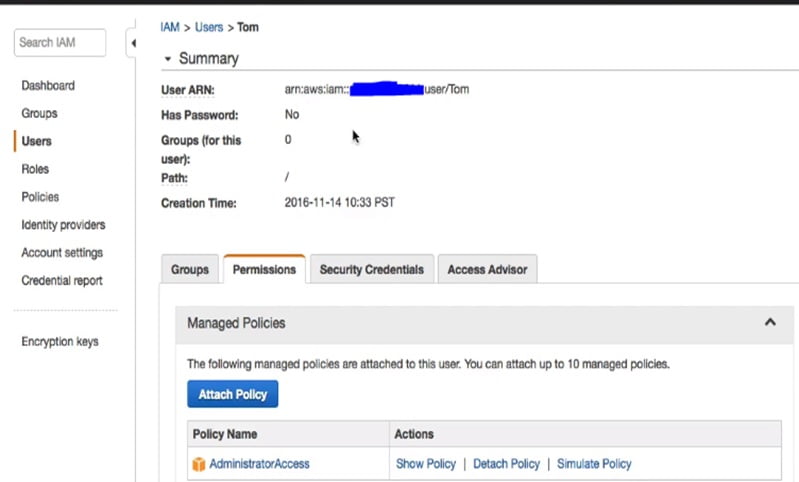The width and height of the screenshot is (799, 482).
Task: Click the Path label
Action: coord(174,178)
